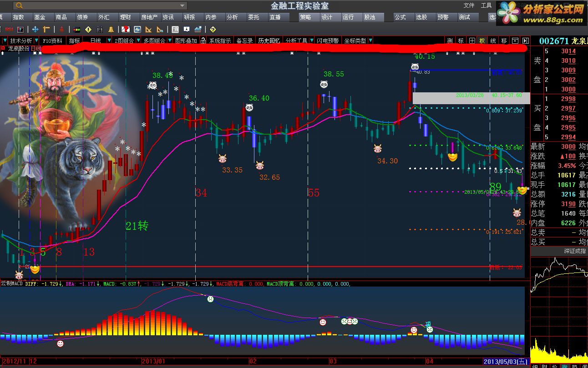Click the 闪电预警 button

(x=328, y=40)
